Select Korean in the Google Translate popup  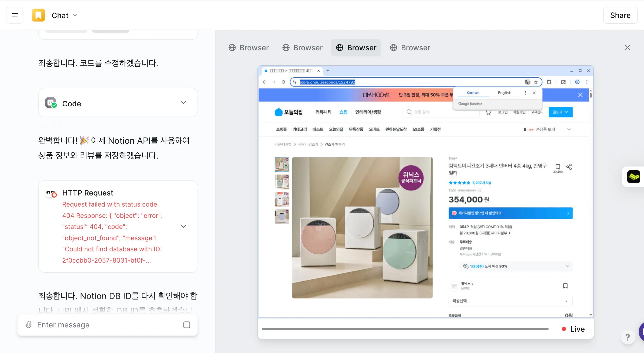(x=473, y=93)
